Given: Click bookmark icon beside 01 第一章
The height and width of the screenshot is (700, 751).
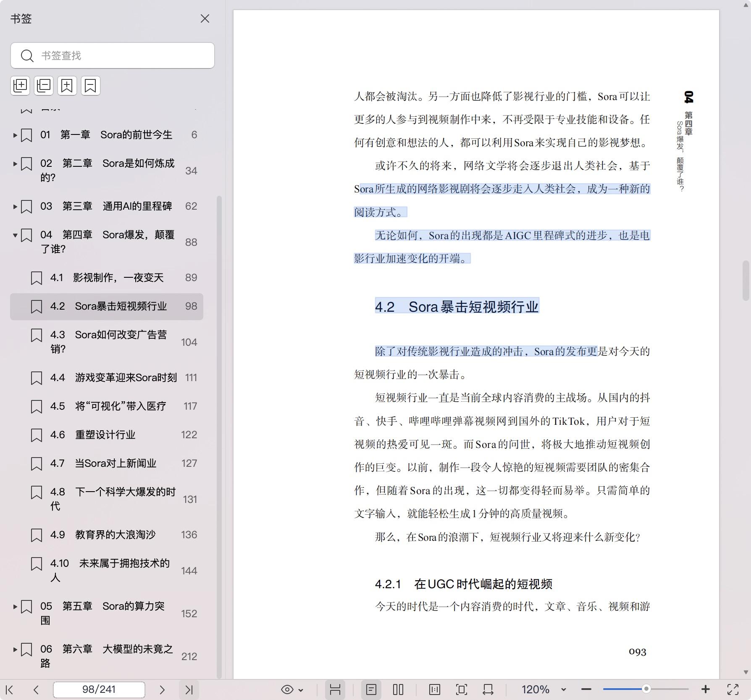Looking at the screenshot, I should 26,135.
